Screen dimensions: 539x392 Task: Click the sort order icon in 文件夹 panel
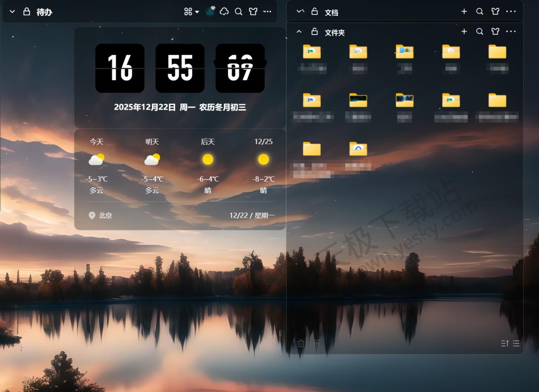pyautogui.click(x=505, y=344)
